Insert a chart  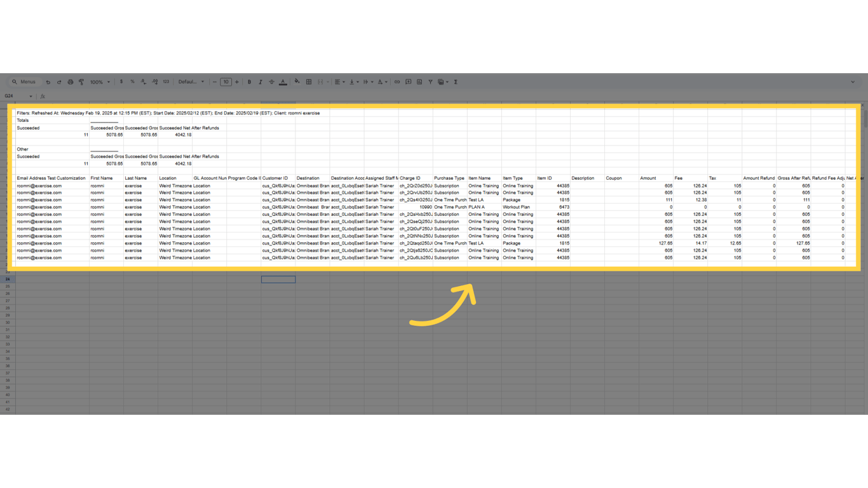[x=419, y=81]
